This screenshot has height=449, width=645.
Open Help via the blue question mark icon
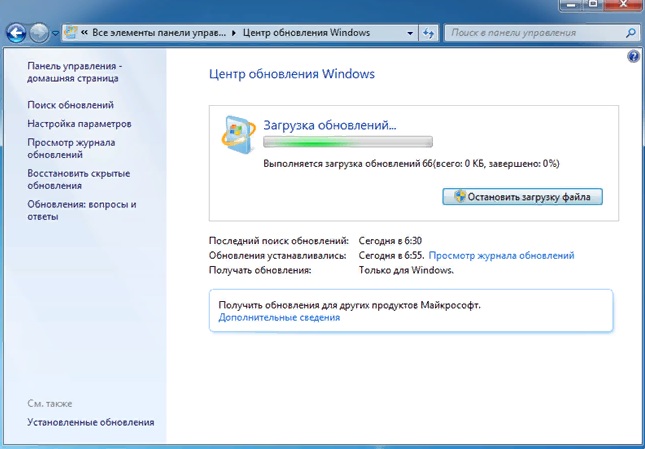tap(633, 56)
